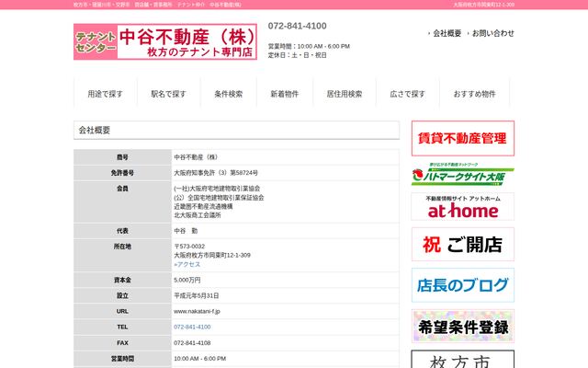Viewport: 588px width, 368px height.
Task: Open 居住用検索 navigation item
Action: (345, 94)
